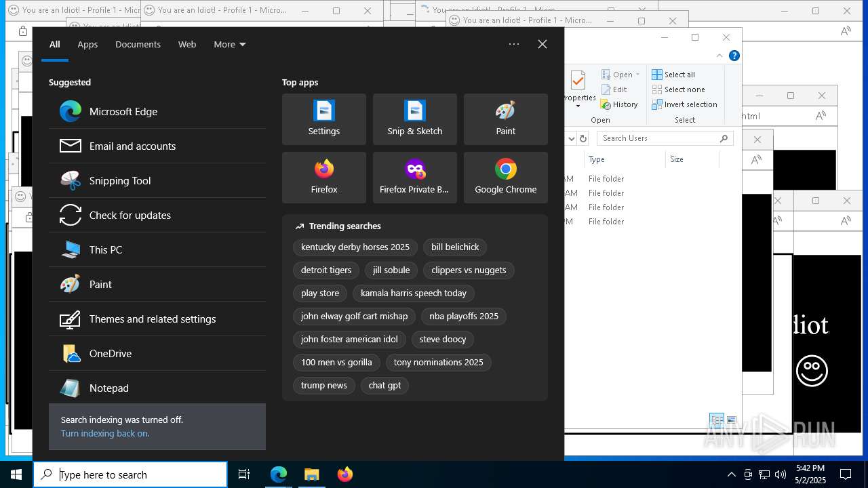Open Themes and related settings
Image resolution: width=868 pixels, height=488 pixels.
pyautogui.click(x=157, y=319)
